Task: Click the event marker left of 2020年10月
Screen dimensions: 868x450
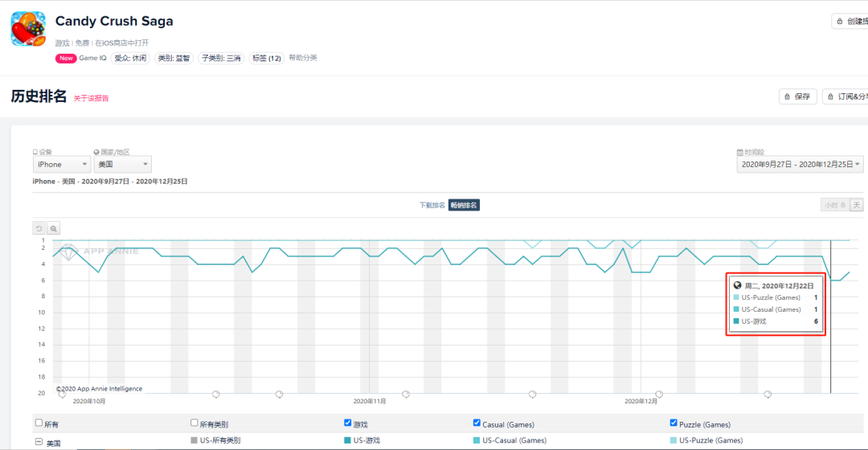Action: coord(62,394)
